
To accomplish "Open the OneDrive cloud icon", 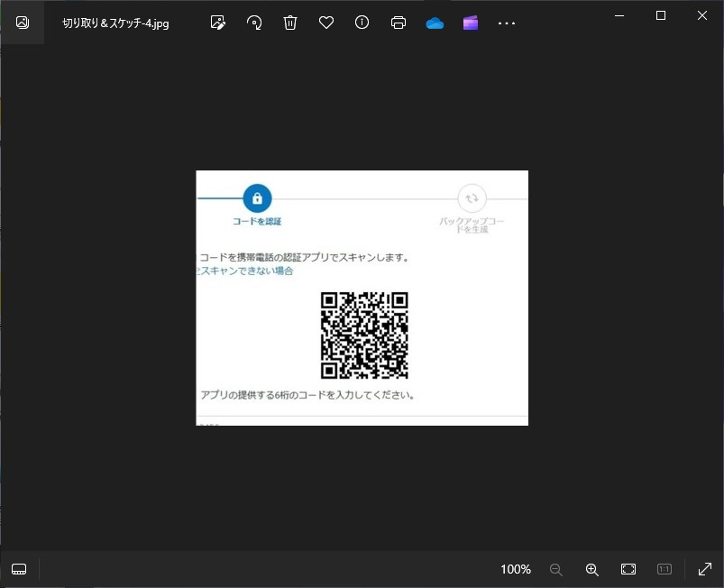I will point(435,23).
